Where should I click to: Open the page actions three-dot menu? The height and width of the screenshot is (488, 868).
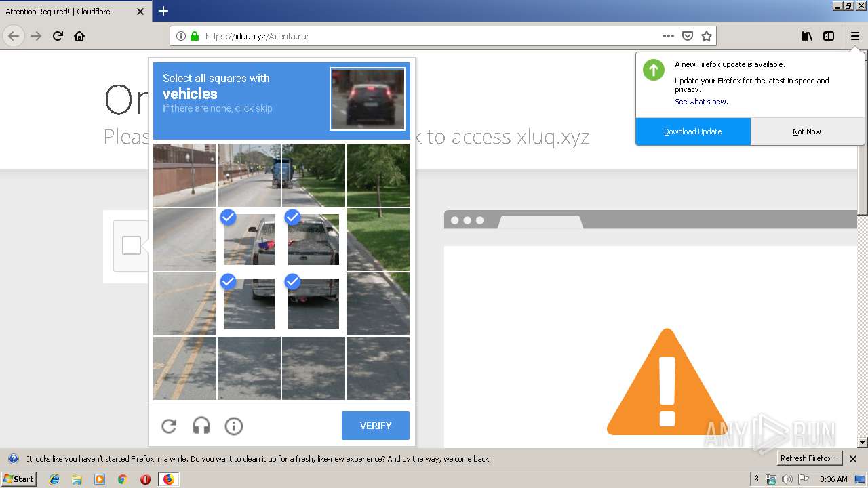tap(669, 36)
